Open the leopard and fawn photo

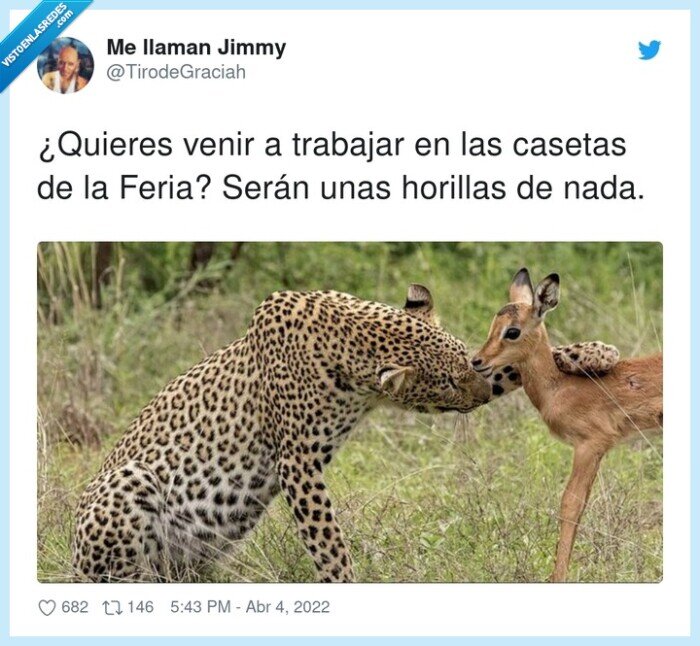coord(350,412)
